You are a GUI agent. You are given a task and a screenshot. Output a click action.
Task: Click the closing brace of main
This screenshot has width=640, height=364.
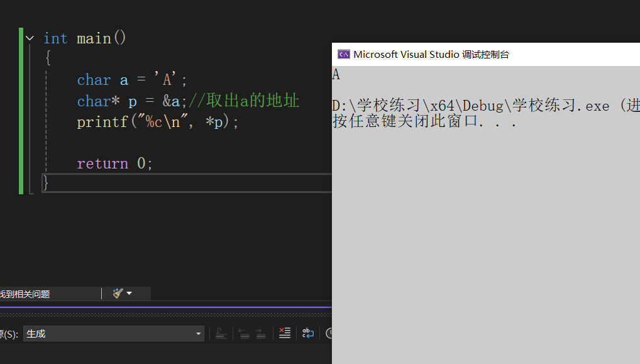(x=46, y=182)
